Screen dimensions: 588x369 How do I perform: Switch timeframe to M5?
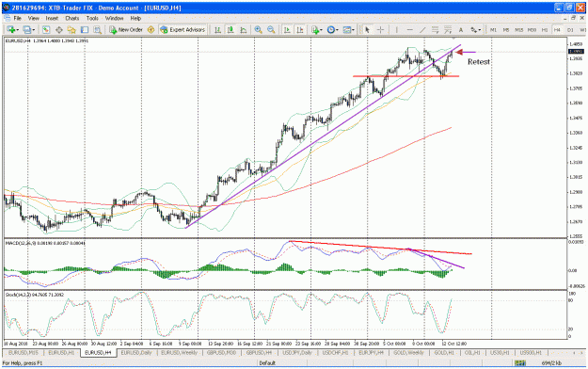tap(506, 30)
